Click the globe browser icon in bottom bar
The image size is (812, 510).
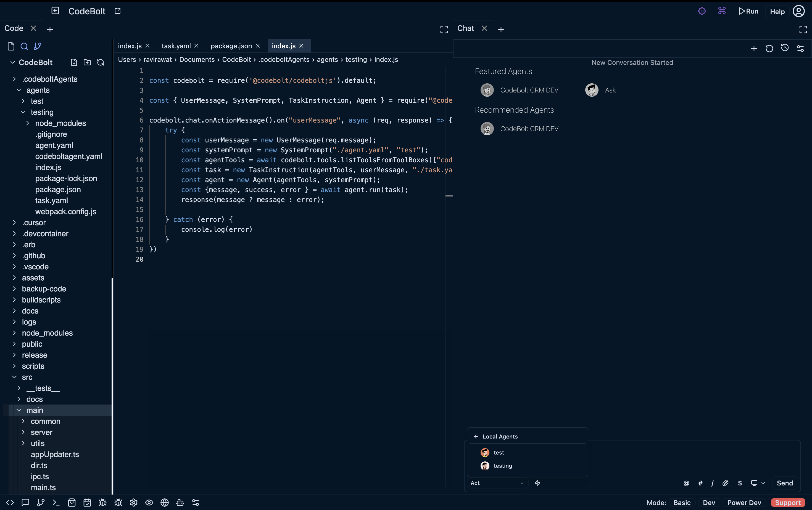(165, 503)
